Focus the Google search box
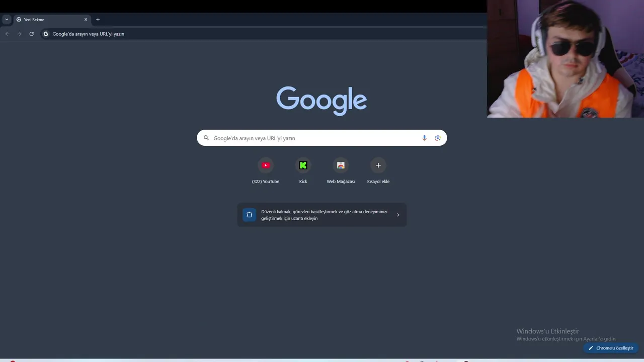The image size is (644, 362). tap(321, 138)
